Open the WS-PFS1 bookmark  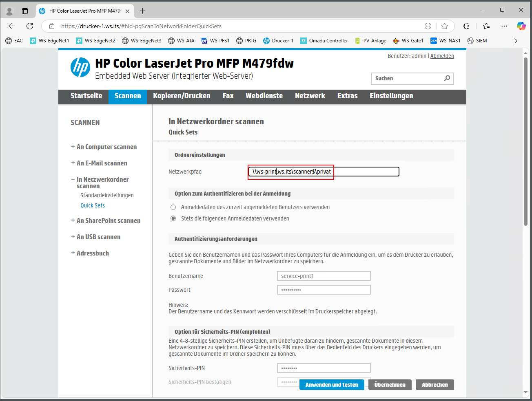[215, 41]
